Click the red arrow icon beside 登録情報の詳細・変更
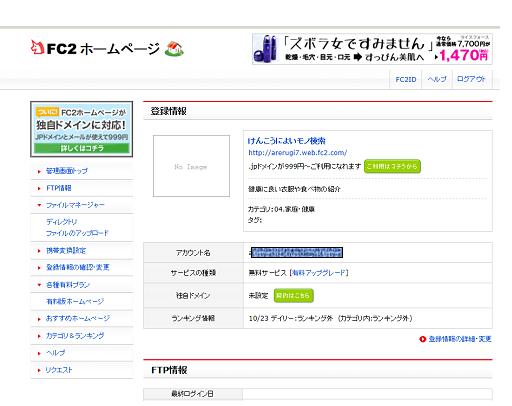Image resolution: width=512 pixels, height=406 pixels. point(422,339)
